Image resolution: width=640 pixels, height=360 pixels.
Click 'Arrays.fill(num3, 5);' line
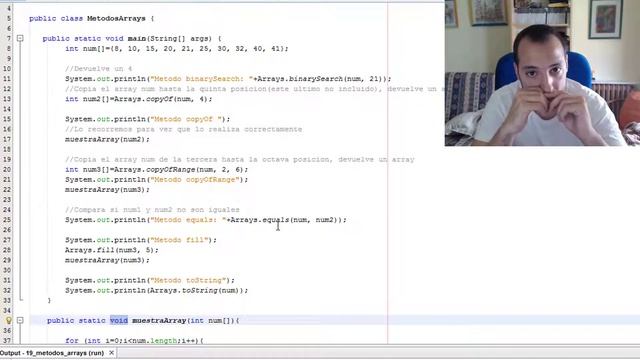111,250
